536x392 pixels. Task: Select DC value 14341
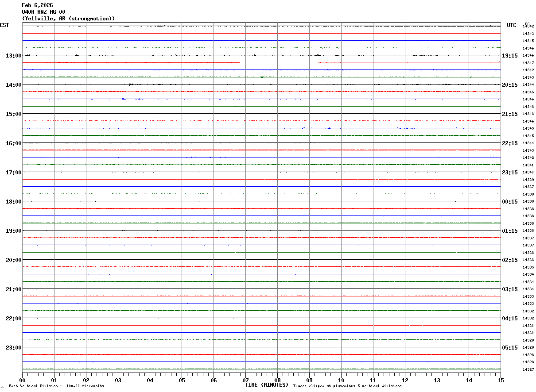point(528,165)
